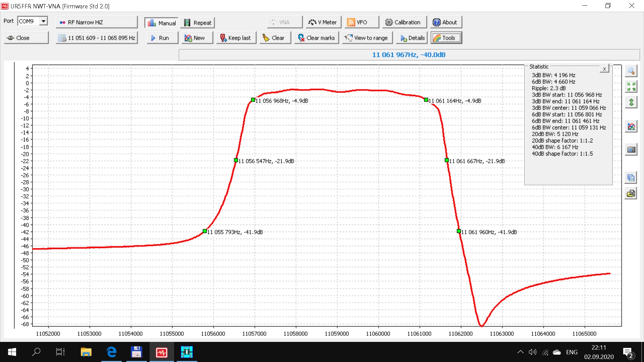This screenshot has height=362, width=644.
Task: Open RF Narrow HiZ probe selector
Action: [x=97, y=22]
